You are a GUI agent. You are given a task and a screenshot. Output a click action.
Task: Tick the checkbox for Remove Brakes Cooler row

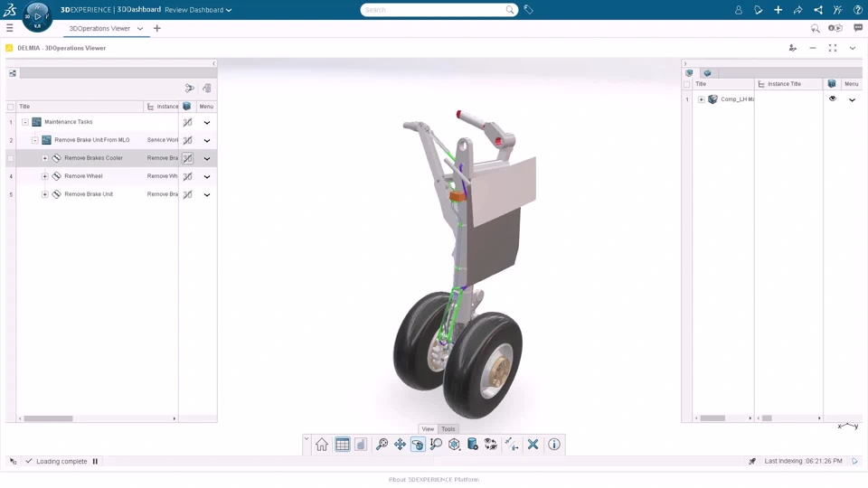(x=11, y=158)
